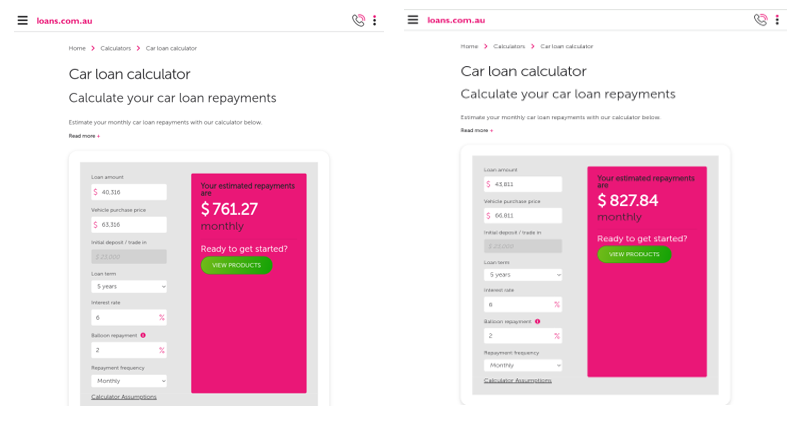Expand the Read more link in the right page

pos(476,130)
